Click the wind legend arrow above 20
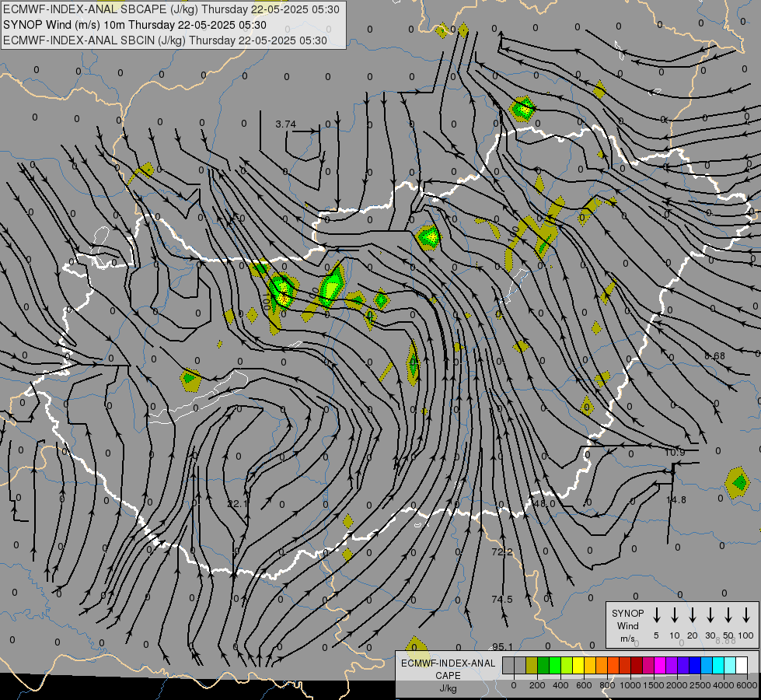Image resolution: width=761 pixels, height=700 pixels. [693, 615]
